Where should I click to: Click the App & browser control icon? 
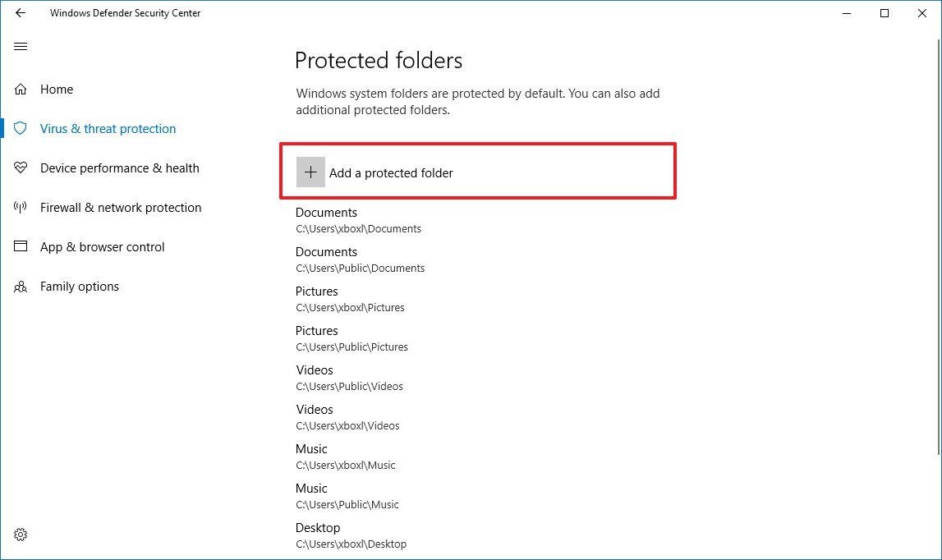(x=20, y=246)
